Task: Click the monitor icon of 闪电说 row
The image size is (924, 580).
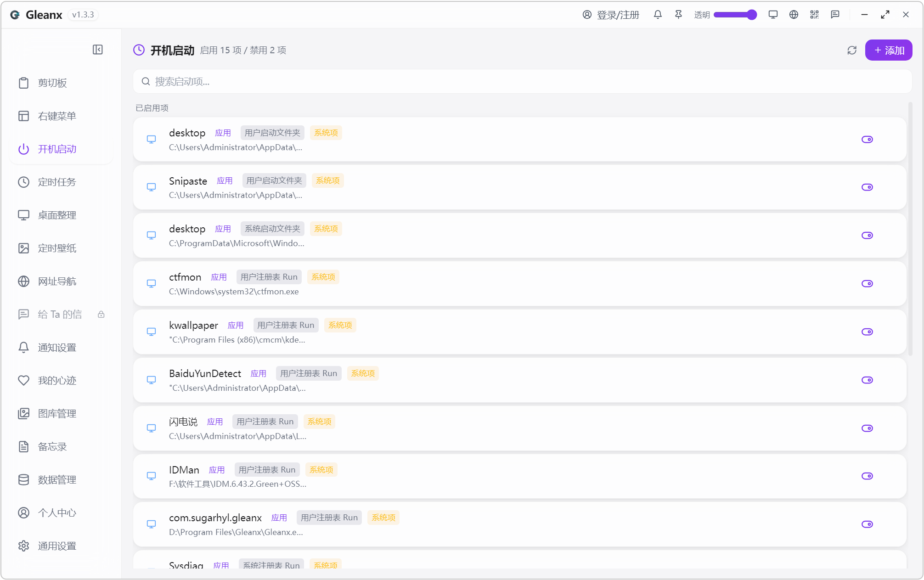Action: coord(151,428)
